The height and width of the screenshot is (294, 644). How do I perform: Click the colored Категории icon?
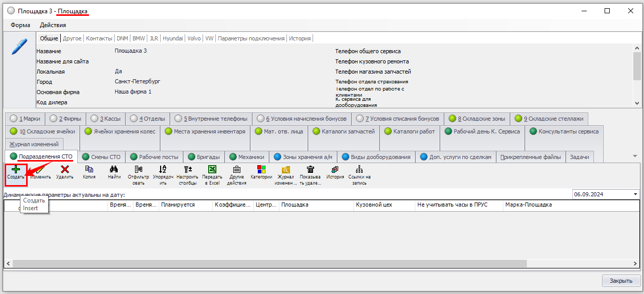(x=261, y=169)
